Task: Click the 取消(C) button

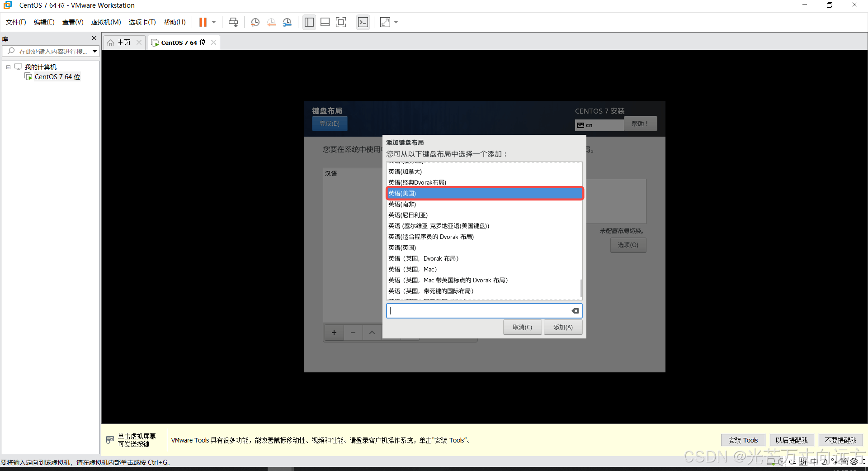Action: coord(522,327)
